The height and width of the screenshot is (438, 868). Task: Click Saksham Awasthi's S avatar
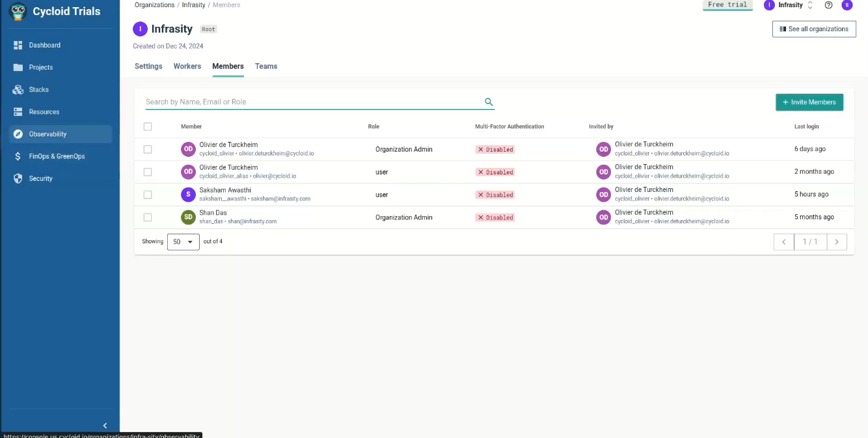tap(188, 195)
